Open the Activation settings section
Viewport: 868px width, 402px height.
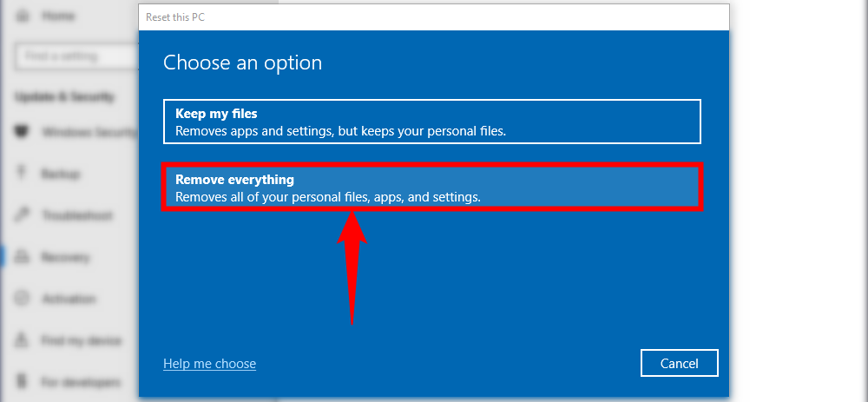click(x=69, y=300)
